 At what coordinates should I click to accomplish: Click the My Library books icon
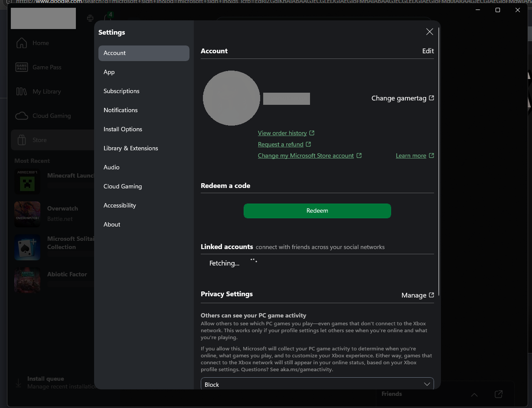pos(21,91)
